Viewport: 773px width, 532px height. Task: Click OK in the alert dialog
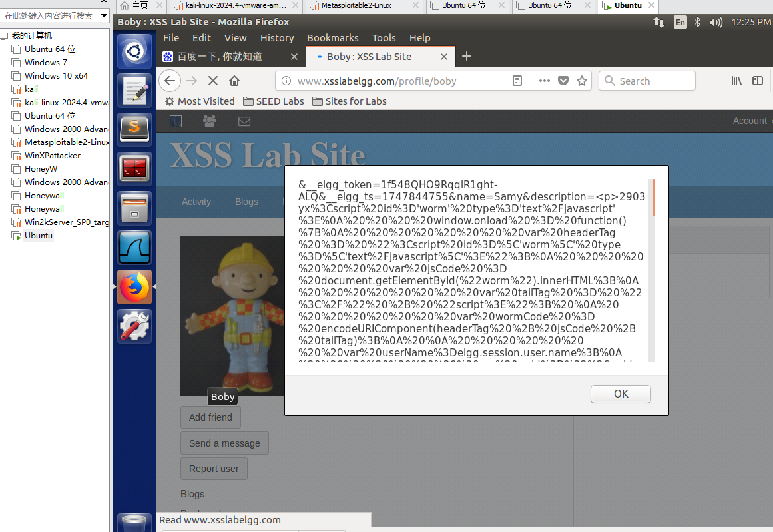(x=621, y=394)
